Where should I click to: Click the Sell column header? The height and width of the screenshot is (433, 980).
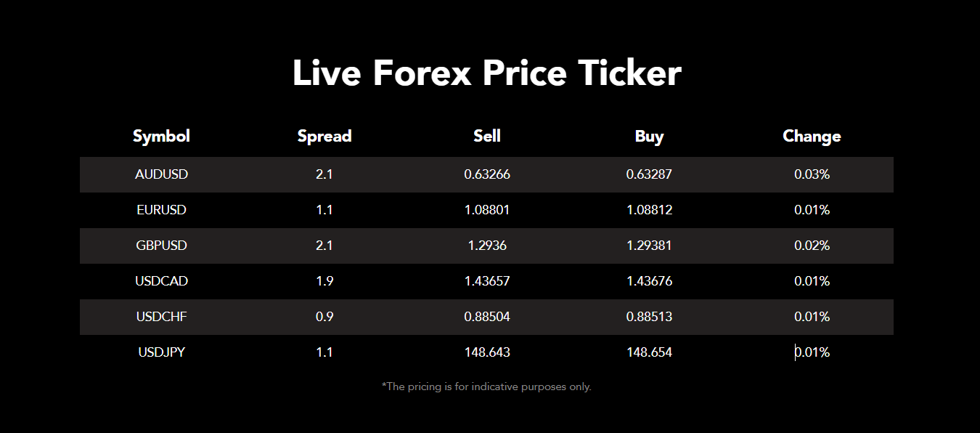coord(487,136)
